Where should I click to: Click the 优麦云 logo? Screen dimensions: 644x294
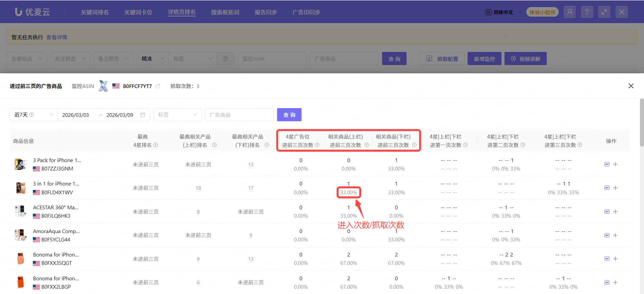pos(33,12)
